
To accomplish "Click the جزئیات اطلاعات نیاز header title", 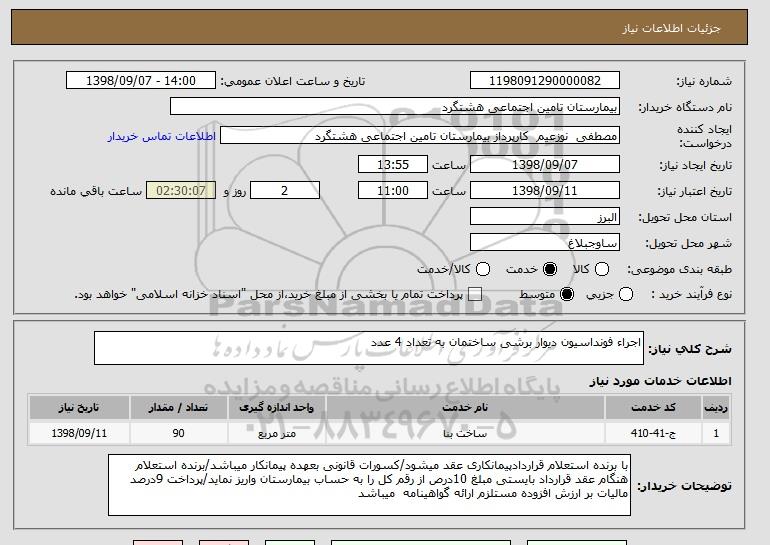I will [671, 28].
